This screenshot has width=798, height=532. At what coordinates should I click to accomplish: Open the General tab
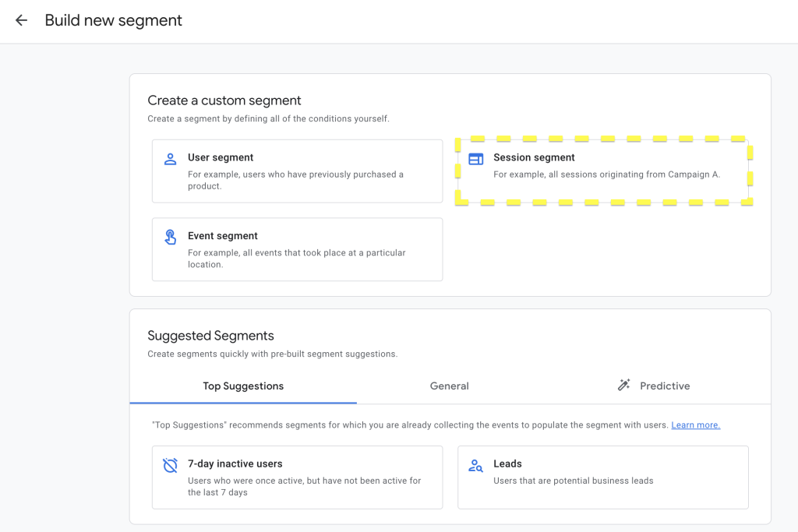tap(449, 386)
